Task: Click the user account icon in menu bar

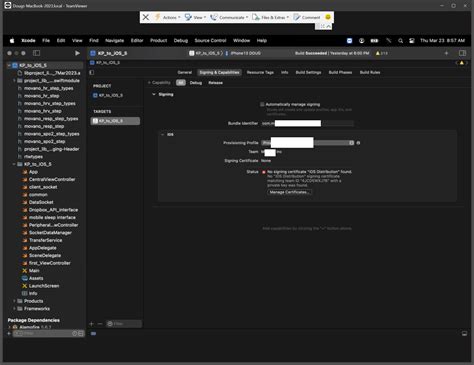Action: 362,41
